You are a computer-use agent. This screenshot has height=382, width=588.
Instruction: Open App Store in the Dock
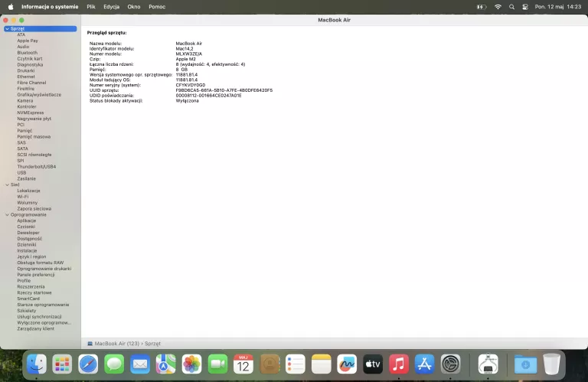click(x=424, y=364)
